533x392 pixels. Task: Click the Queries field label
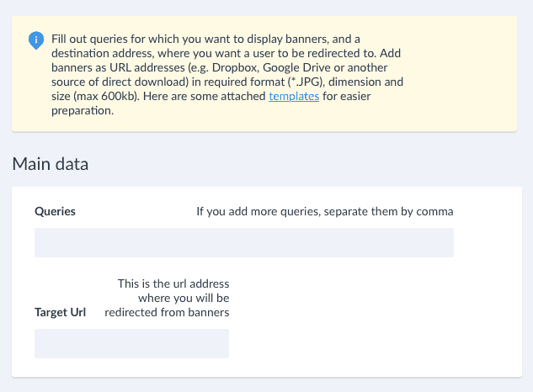click(55, 211)
